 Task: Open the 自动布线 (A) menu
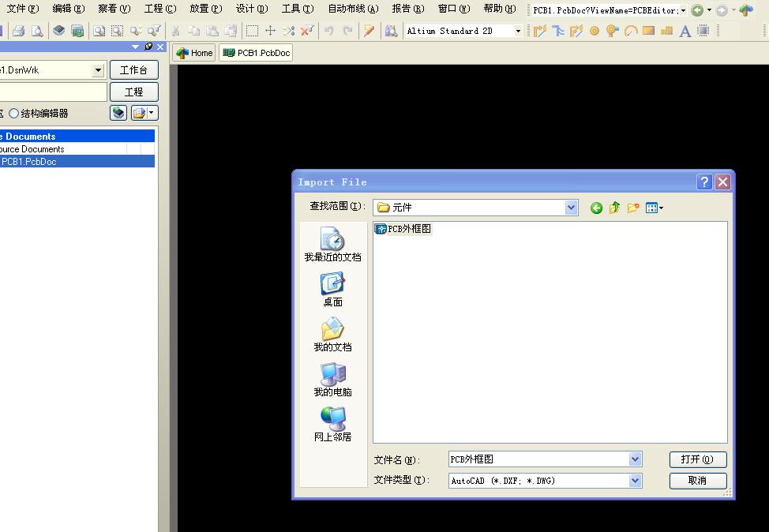click(x=353, y=9)
